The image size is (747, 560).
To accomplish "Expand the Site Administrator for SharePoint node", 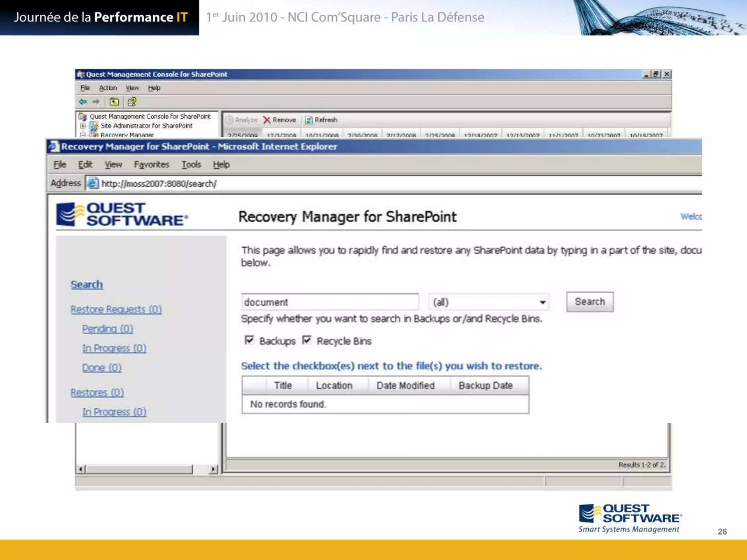I will (83, 126).
